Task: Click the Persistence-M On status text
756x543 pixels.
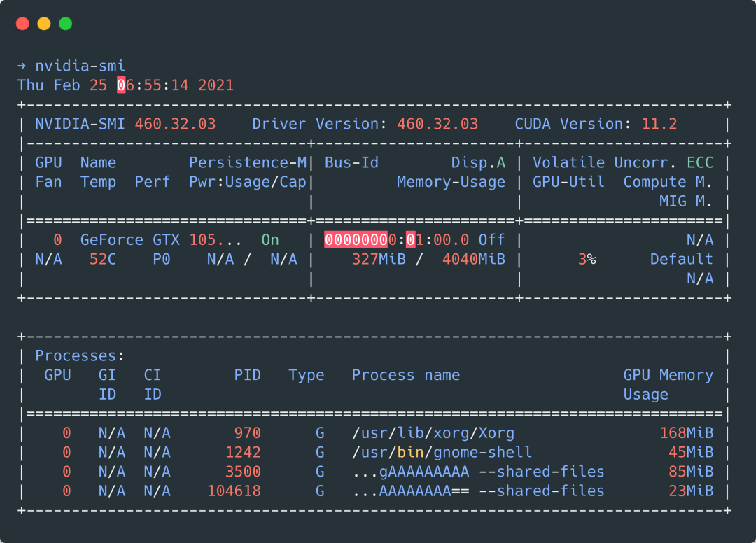Action: tap(270, 240)
